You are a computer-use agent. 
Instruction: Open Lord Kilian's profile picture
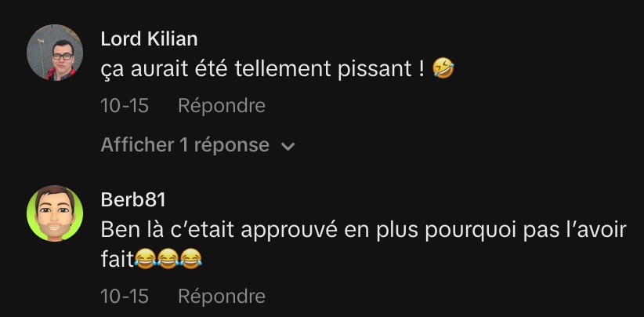point(55,53)
